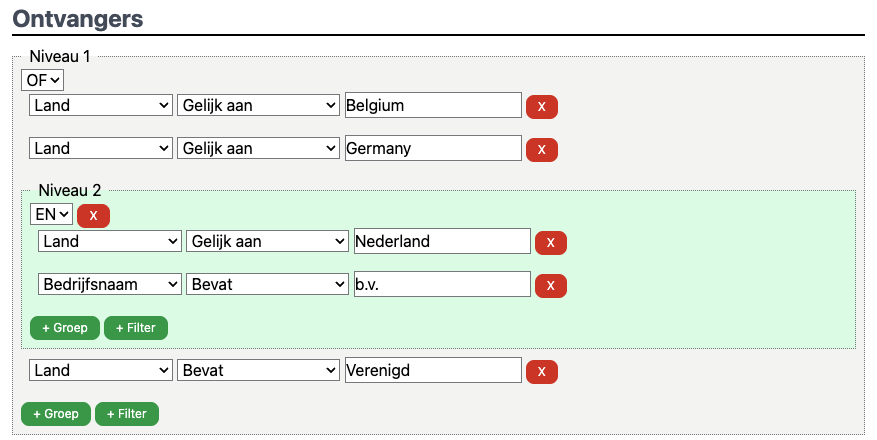Click the Belgium value input field
Image resolution: width=877 pixels, height=440 pixels.
coord(433,105)
